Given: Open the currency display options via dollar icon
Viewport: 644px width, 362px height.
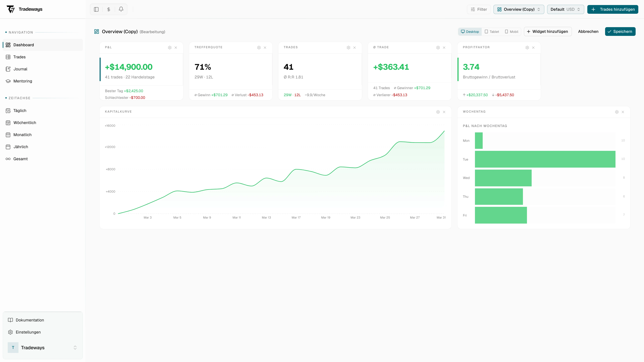Looking at the screenshot, I should (109, 9).
